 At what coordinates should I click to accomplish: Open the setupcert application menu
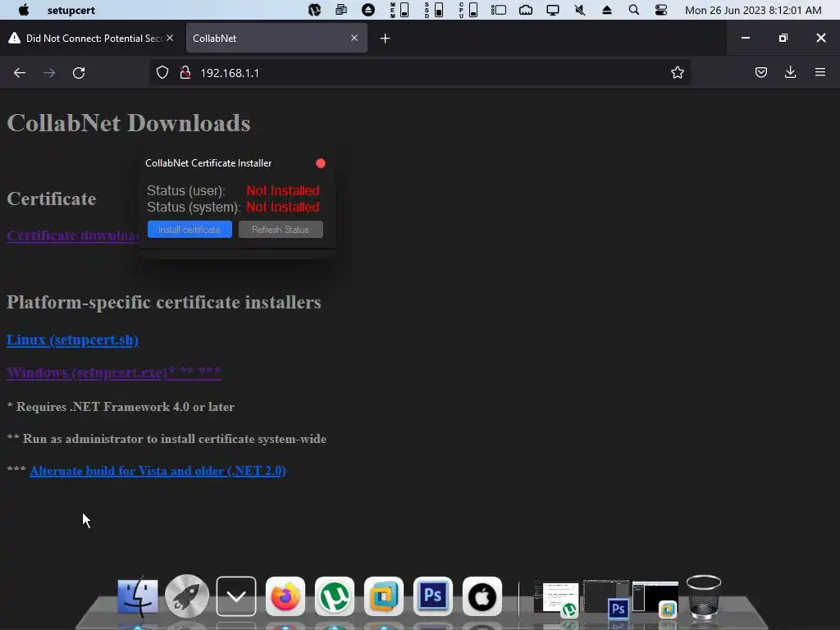[x=71, y=10]
